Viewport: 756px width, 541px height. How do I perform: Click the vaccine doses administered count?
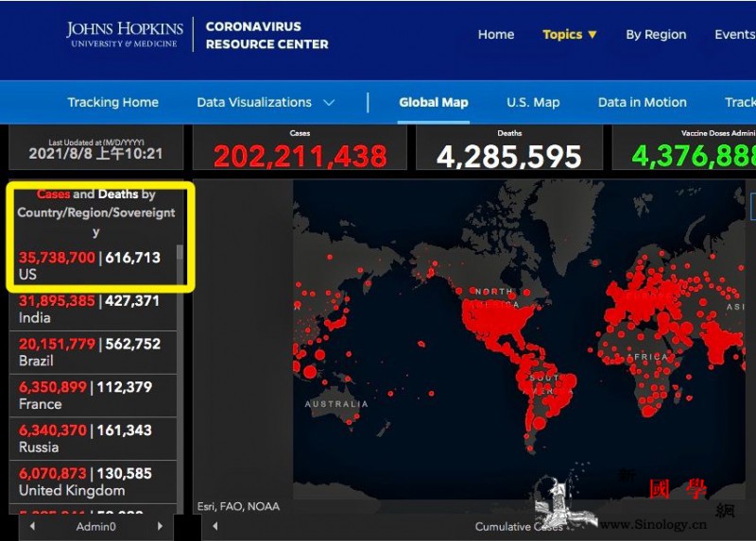click(694, 156)
